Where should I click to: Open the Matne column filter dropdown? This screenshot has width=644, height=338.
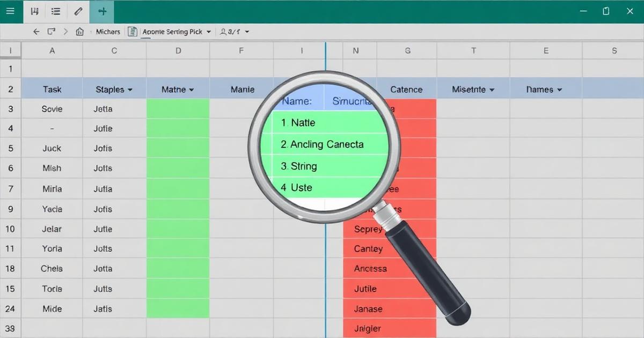pyautogui.click(x=192, y=90)
